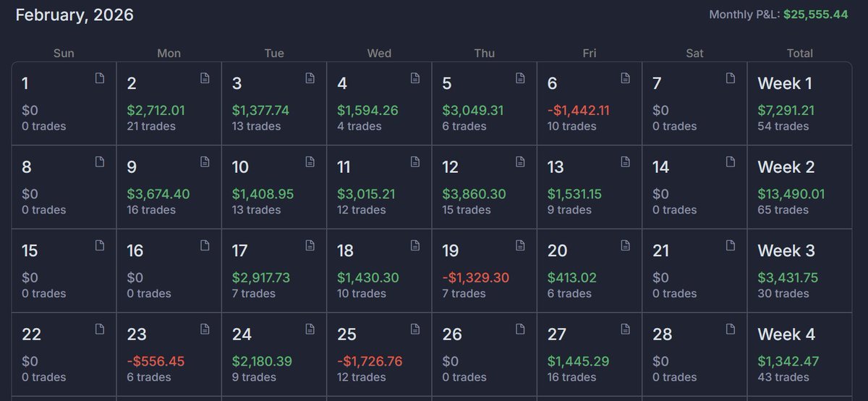This screenshot has width=868, height=401.
Task: Select the $2,712.01 profit on February 2
Action: coord(156,111)
